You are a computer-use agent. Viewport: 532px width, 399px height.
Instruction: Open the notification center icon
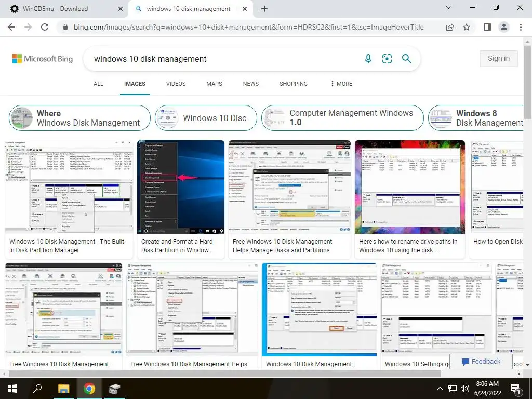pos(516,389)
